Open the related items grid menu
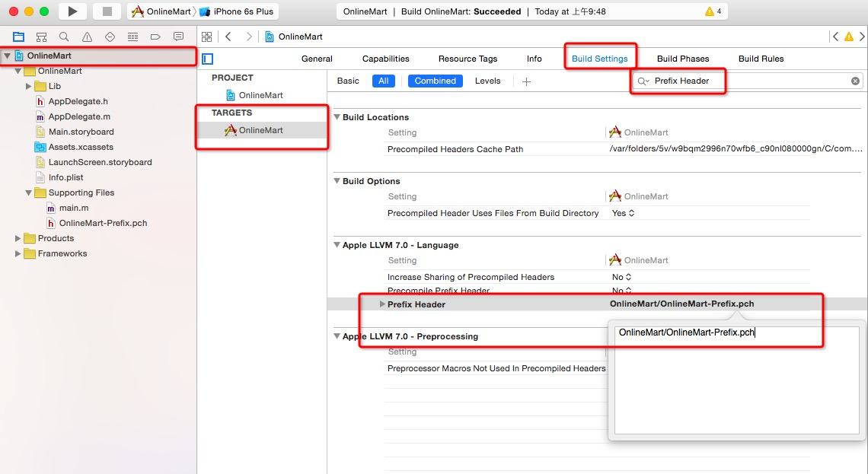This screenshot has height=474, width=868. click(207, 37)
